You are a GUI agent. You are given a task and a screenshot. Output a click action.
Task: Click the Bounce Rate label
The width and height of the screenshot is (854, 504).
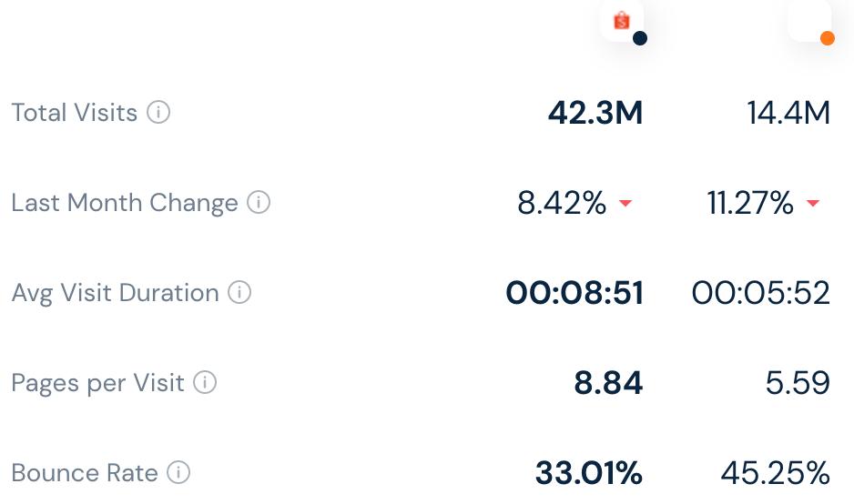[x=84, y=473]
